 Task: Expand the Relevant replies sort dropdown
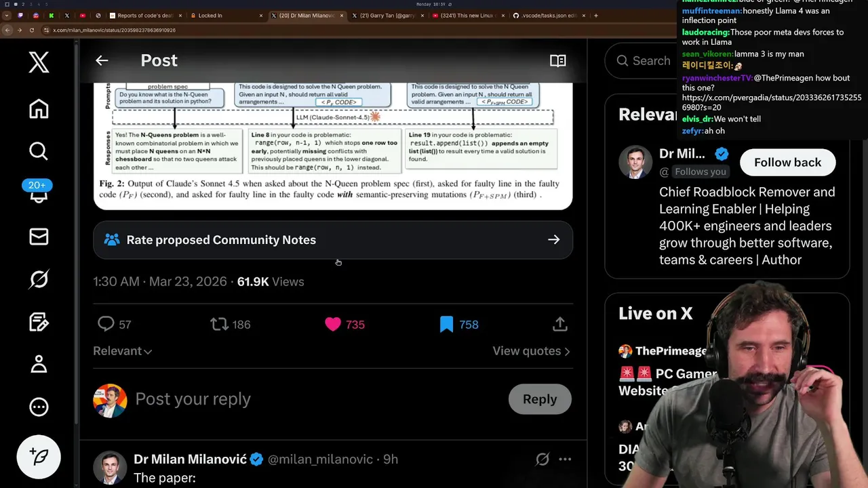[x=123, y=351]
